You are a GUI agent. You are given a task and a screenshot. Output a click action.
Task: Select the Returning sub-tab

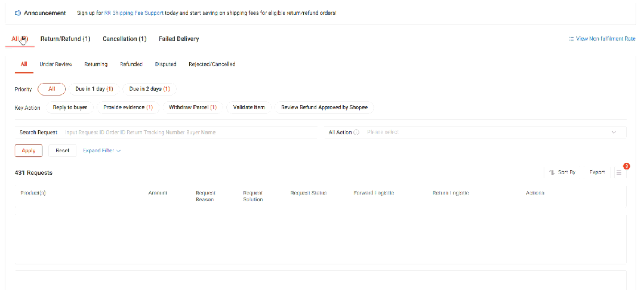point(95,64)
